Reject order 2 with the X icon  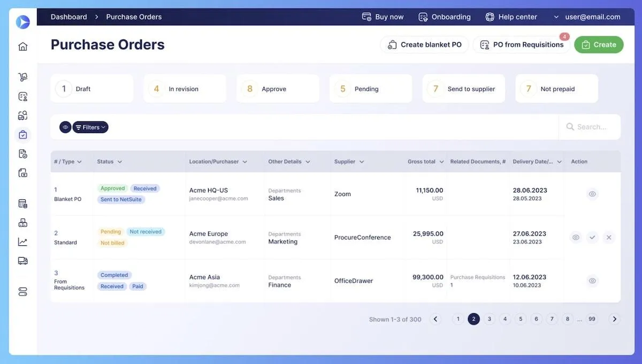608,237
